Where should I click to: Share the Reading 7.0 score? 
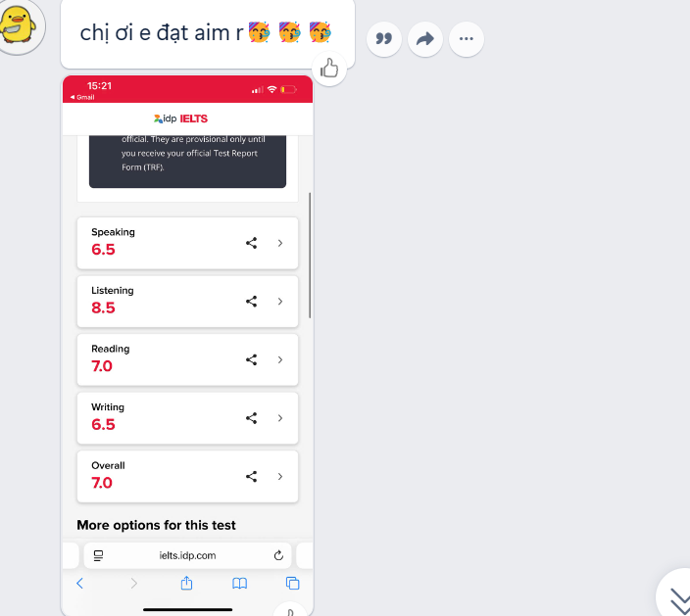[x=251, y=359]
